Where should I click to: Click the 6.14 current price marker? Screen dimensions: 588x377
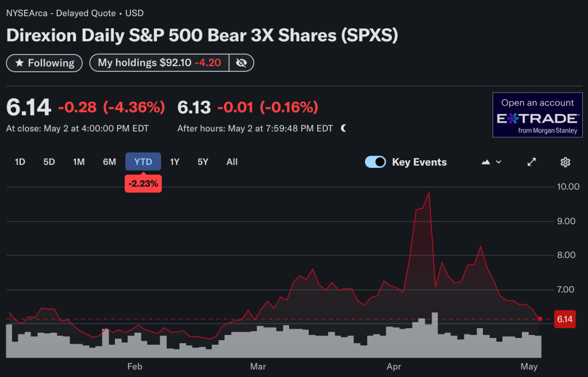[x=564, y=319]
